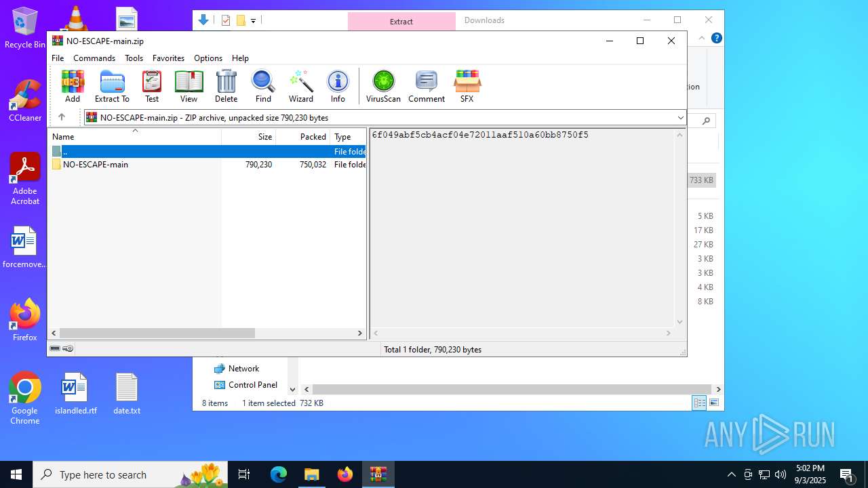Open Recycle Bin desktop icon

click(x=25, y=28)
